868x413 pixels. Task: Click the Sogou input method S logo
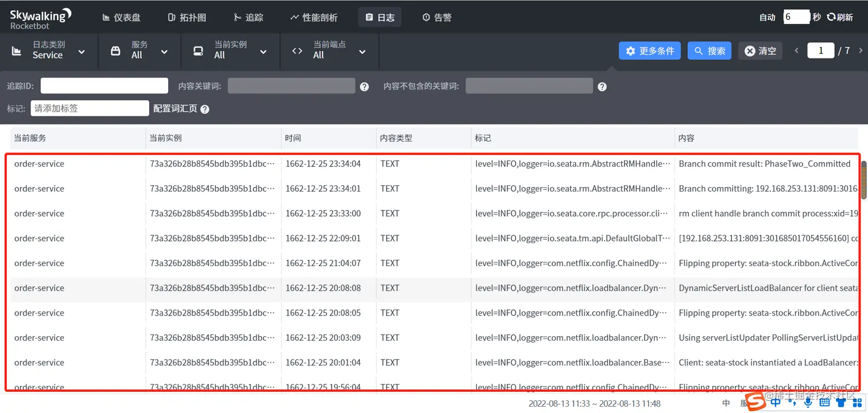coord(756,401)
